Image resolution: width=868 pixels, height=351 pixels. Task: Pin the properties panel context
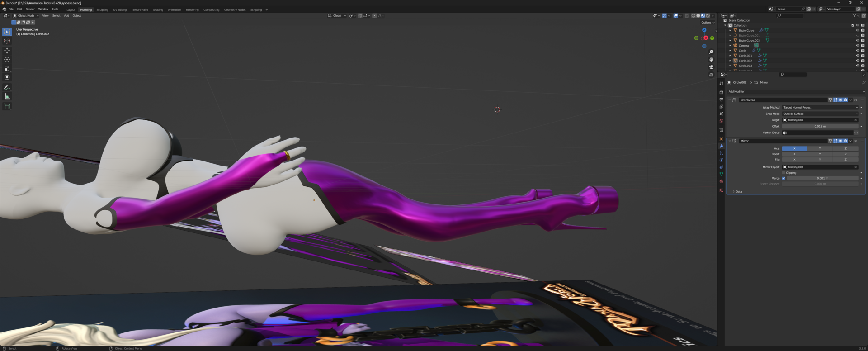click(x=863, y=82)
